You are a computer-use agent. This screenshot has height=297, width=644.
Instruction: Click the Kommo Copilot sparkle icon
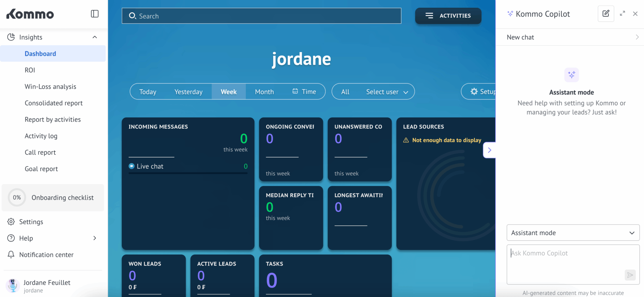(510, 13)
